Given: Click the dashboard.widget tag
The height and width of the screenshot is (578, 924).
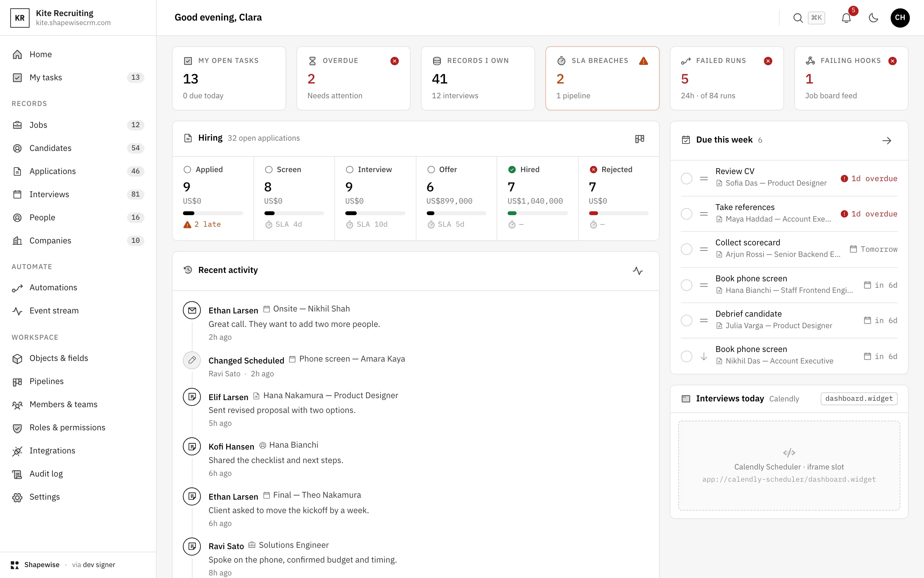Looking at the screenshot, I should tap(859, 398).
